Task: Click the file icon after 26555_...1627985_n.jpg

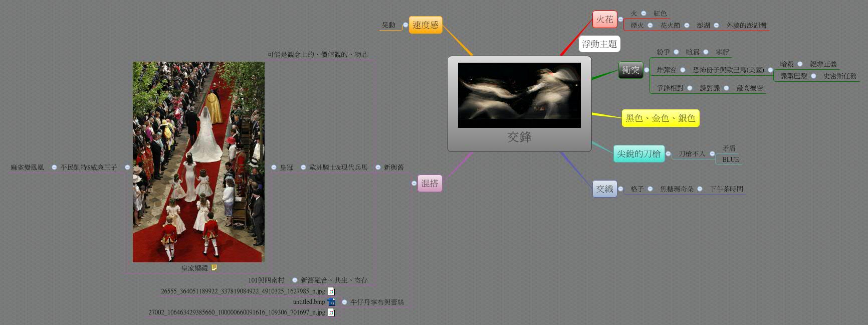Action: (331, 291)
